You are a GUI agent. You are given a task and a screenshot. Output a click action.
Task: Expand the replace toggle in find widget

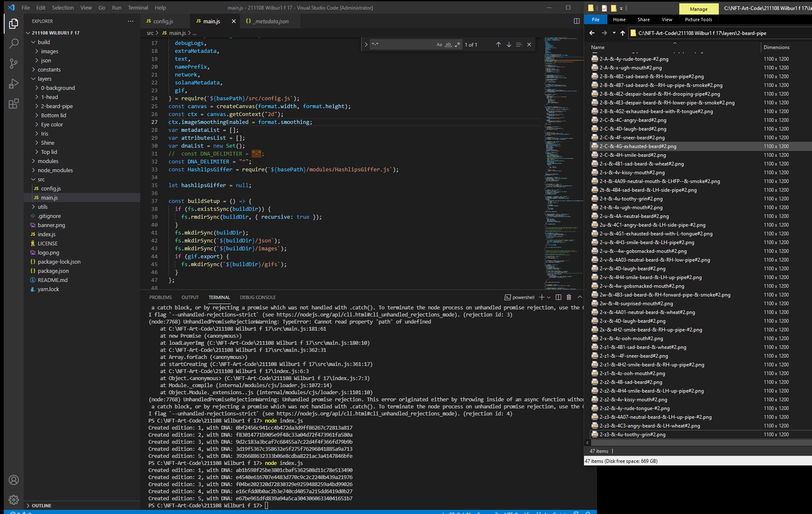[x=366, y=44]
